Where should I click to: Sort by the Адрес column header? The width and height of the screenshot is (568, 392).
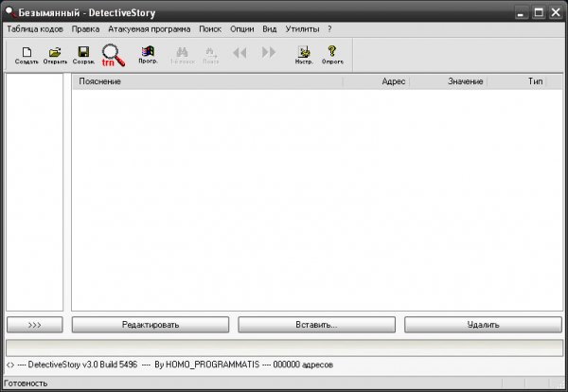pyautogui.click(x=376, y=81)
